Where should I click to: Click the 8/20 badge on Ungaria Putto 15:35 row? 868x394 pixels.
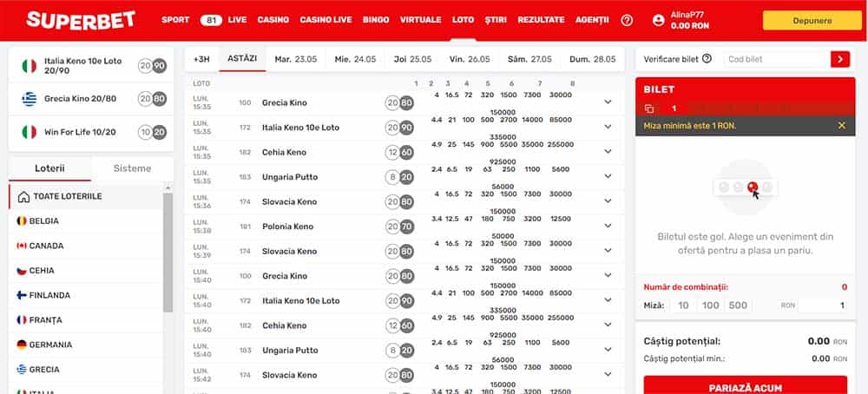point(399,177)
